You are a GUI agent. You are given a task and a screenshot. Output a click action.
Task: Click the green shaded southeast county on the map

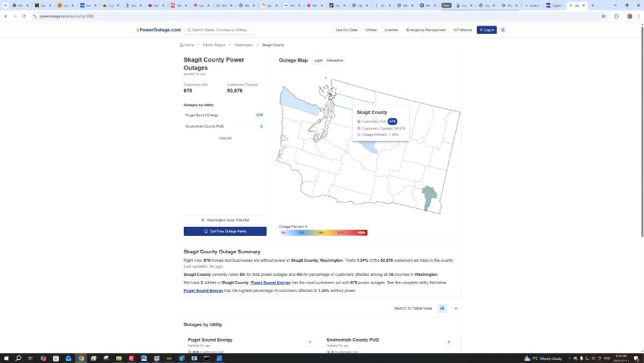pyautogui.click(x=429, y=197)
